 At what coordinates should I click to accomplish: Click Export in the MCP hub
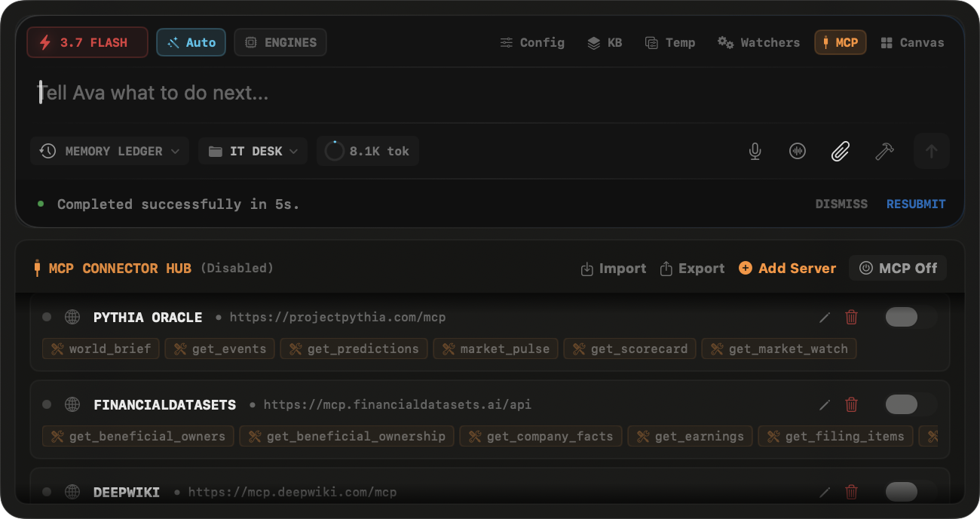click(x=692, y=269)
